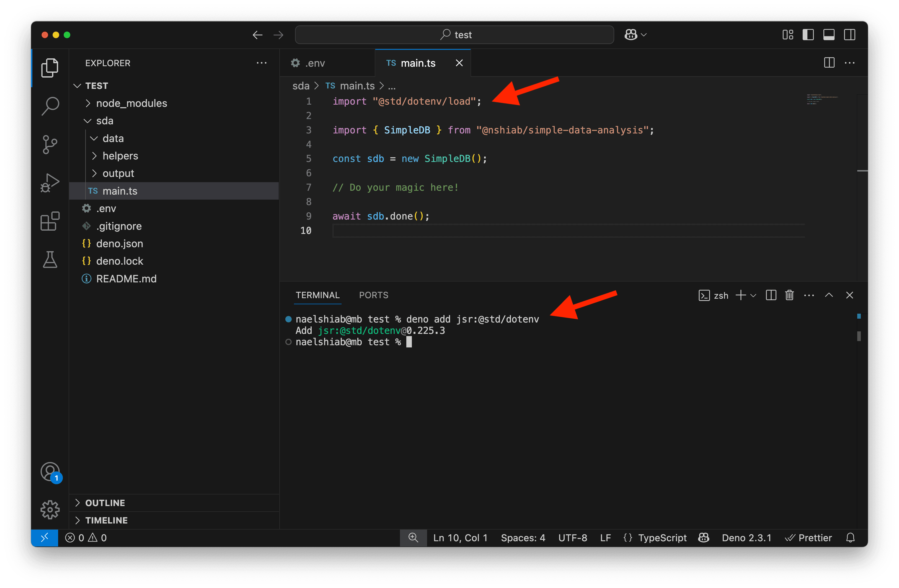Open terminal panel more actions
Screen dimensions: 899x588
point(809,295)
